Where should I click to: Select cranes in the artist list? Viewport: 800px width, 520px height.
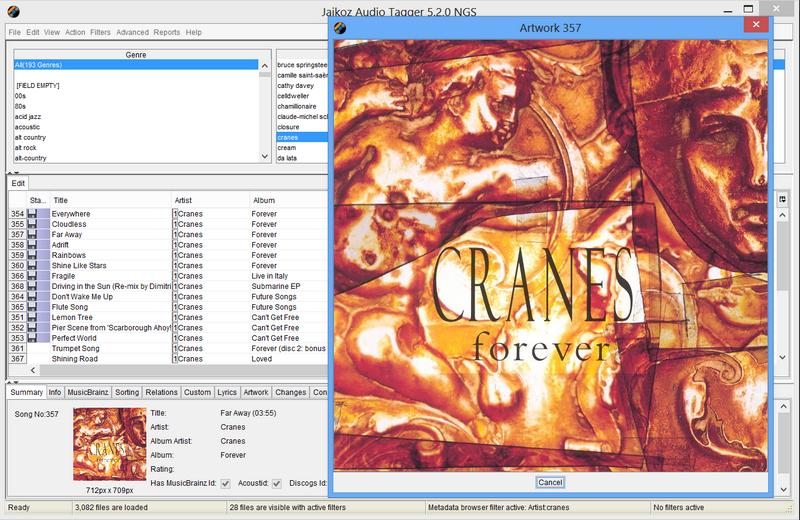click(x=302, y=137)
